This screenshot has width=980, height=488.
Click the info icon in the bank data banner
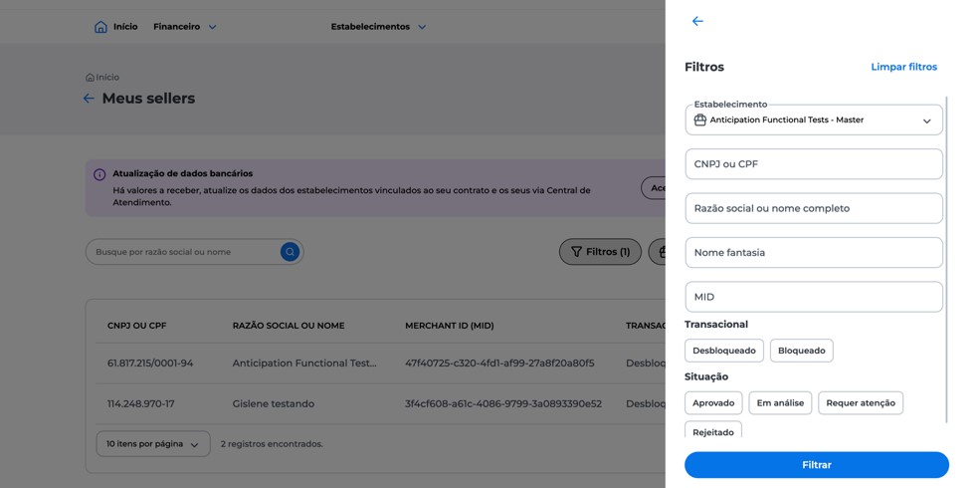coord(99,174)
